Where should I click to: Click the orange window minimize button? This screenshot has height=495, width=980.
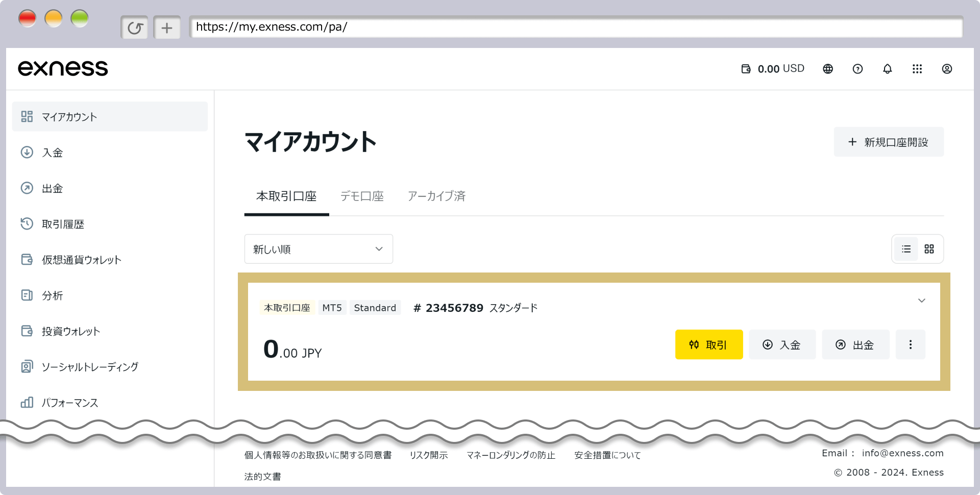[x=54, y=18]
